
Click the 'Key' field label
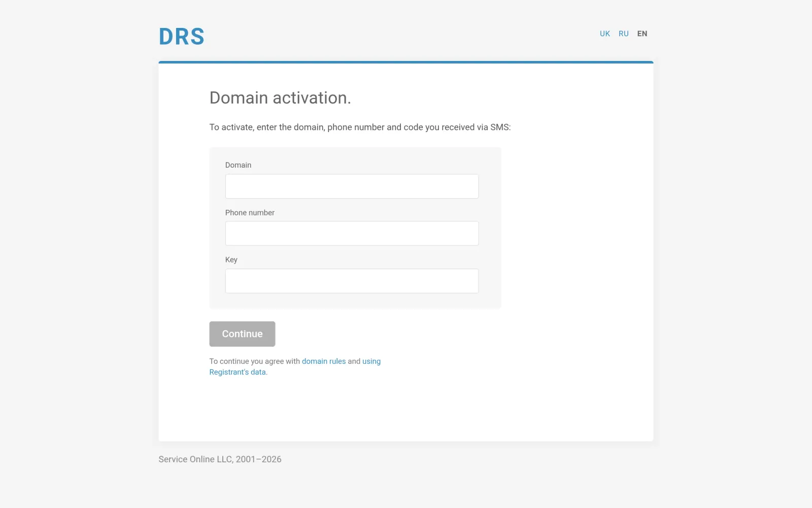[231, 260]
